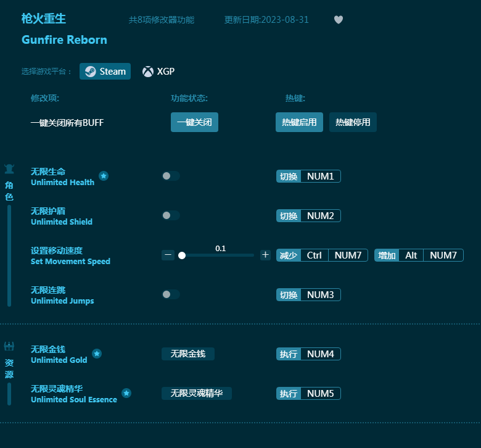481x448 pixels.
Task: Click the Unlimited Jumps label
Action: pos(62,301)
